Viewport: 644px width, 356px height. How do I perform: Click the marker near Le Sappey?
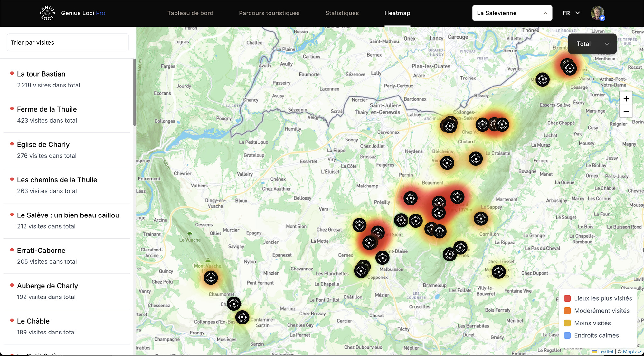[481, 219]
